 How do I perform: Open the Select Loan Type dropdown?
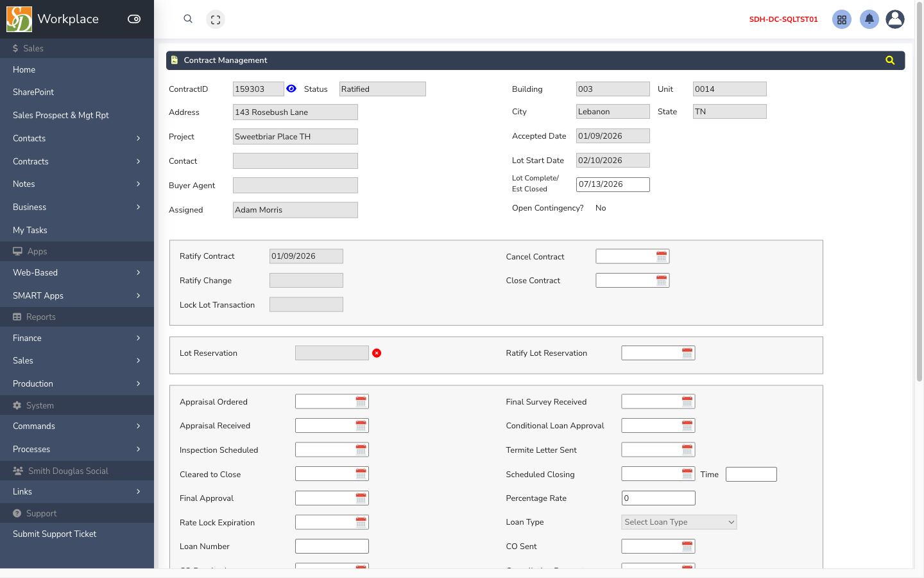click(x=679, y=522)
